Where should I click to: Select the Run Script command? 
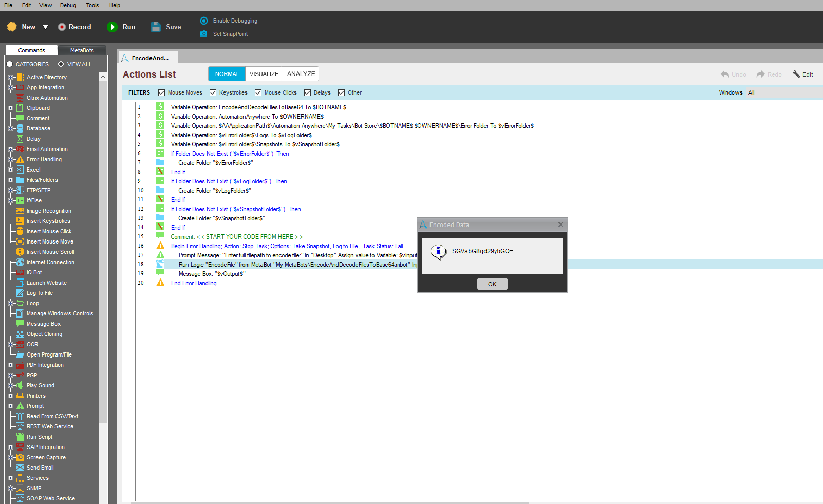(x=40, y=437)
